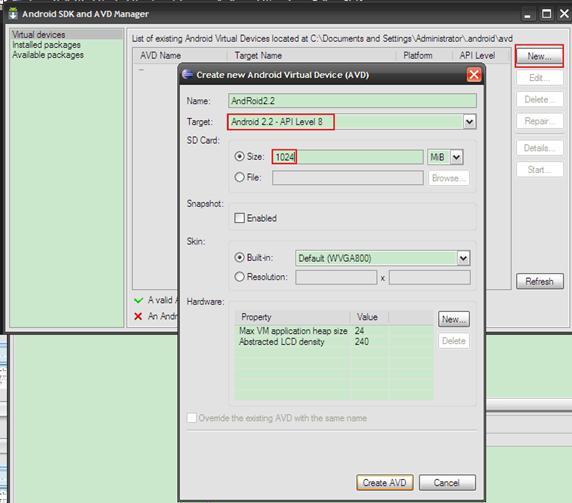The height and width of the screenshot is (503, 572).
Task: Maximize the Android SDK and AVD Manager window
Action: pos(546,14)
